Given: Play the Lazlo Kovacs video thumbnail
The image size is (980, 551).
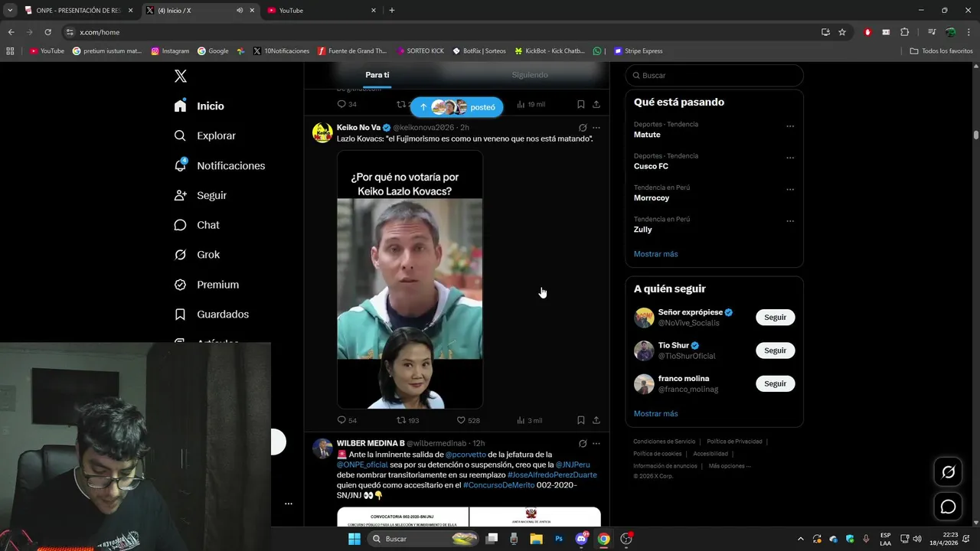Looking at the screenshot, I should pos(410,280).
